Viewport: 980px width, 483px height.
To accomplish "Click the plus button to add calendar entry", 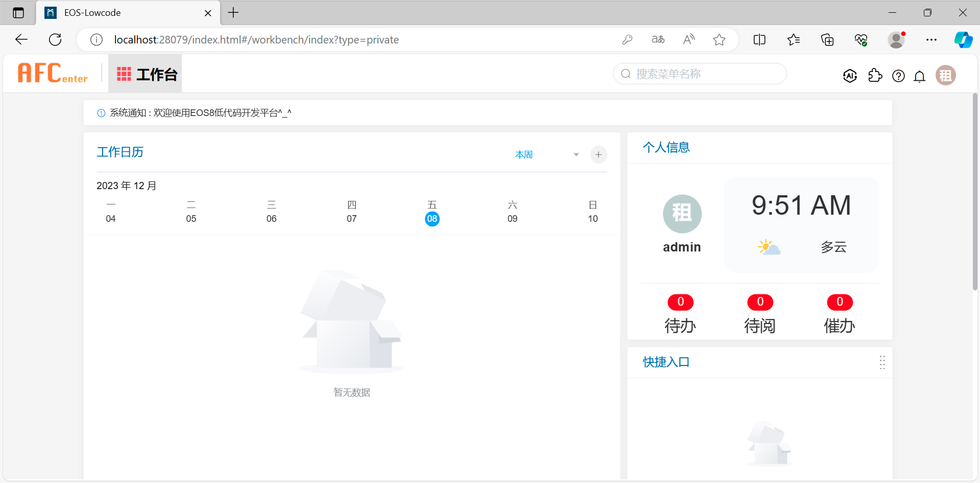I will tap(599, 154).
